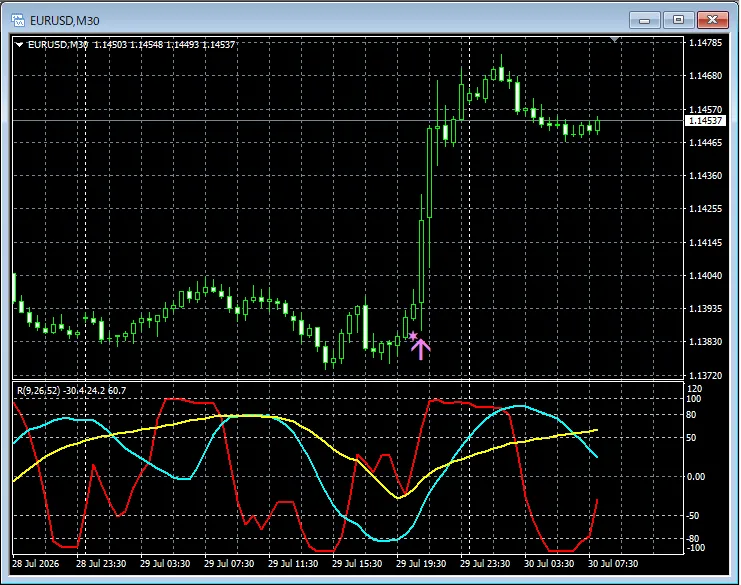
Task: Click the EURUSD,M30 chart window icon
Action: tap(18, 20)
